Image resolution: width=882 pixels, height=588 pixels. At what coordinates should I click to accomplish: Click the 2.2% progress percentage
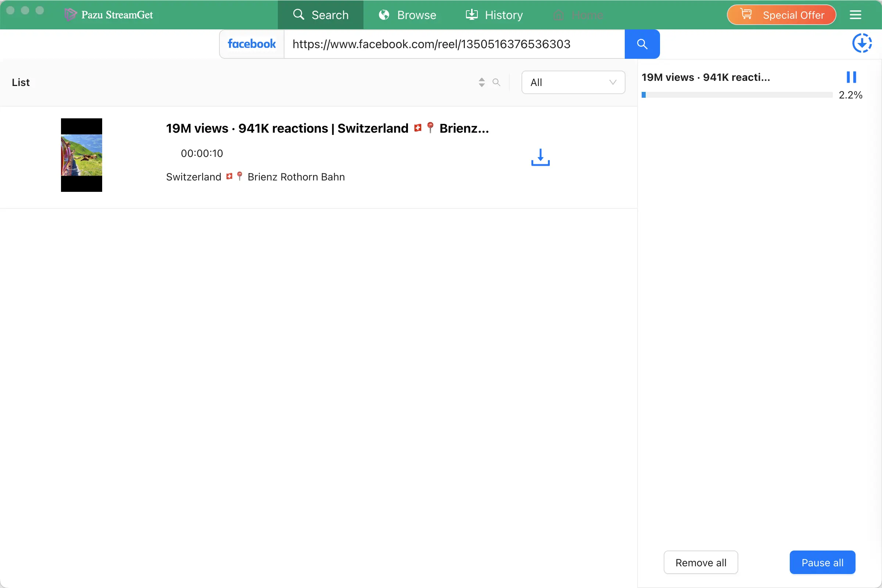point(850,95)
